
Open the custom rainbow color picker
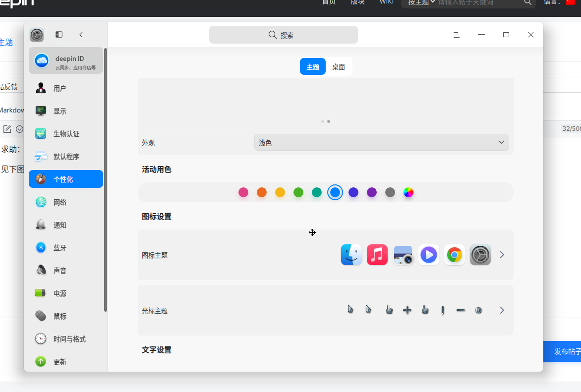[408, 192]
